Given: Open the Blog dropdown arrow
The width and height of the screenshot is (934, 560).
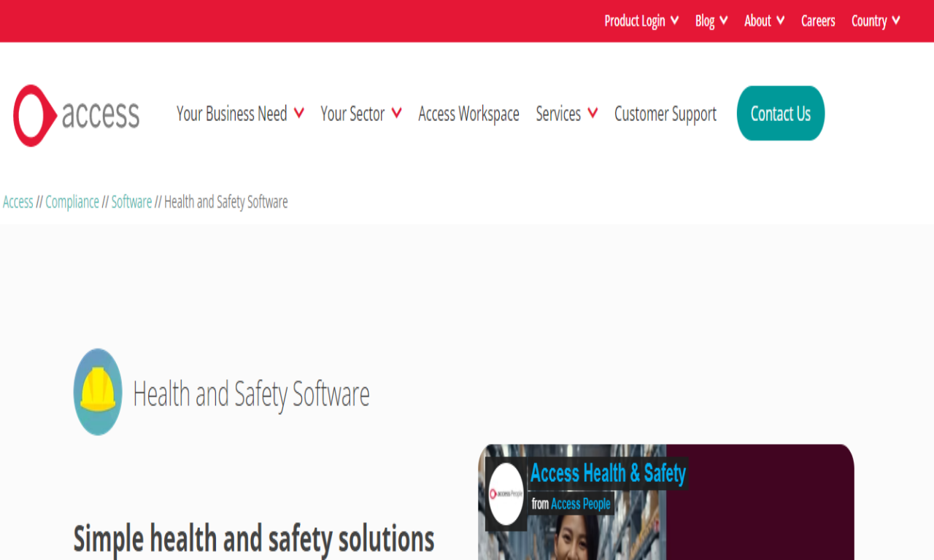Looking at the screenshot, I should coord(723,20).
